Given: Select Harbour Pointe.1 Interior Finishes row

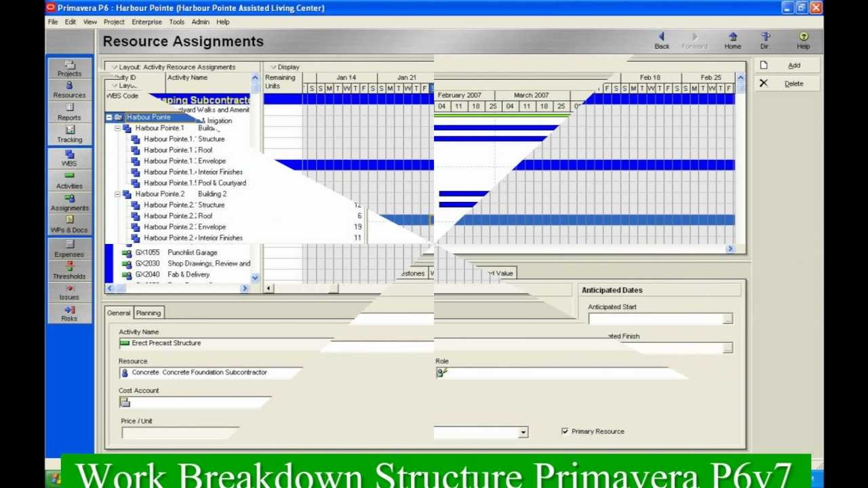Looking at the screenshot, I should pos(184,172).
